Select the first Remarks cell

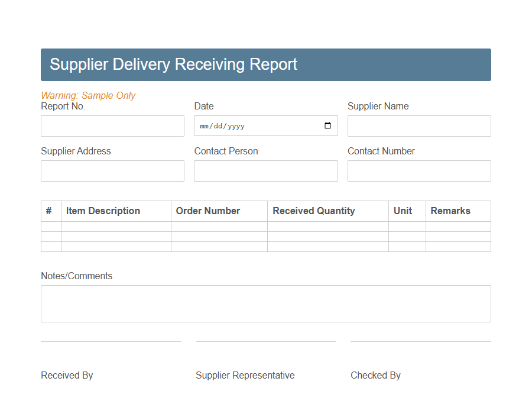click(458, 225)
